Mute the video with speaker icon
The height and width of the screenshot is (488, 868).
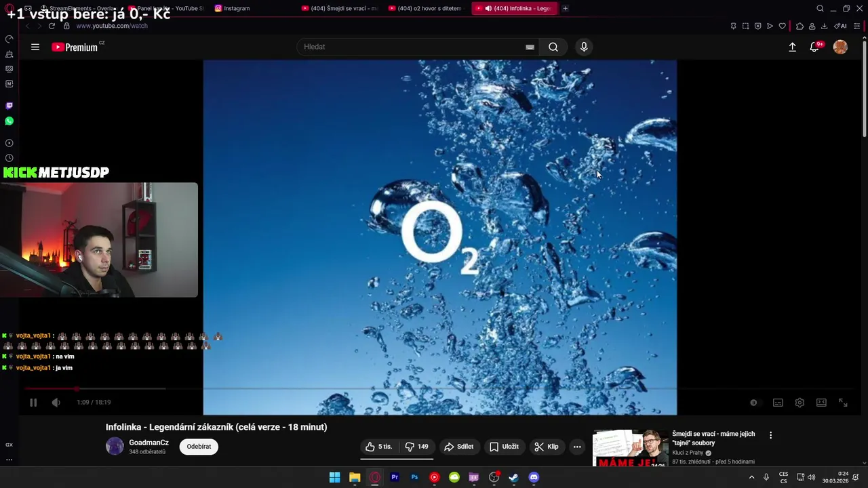pos(56,403)
